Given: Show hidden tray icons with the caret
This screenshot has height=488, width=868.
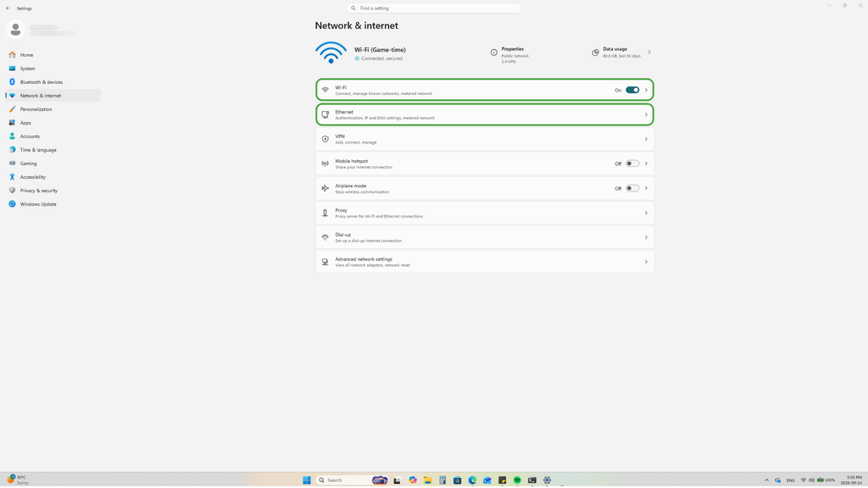Looking at the screenshot, I should click(766, 480).
